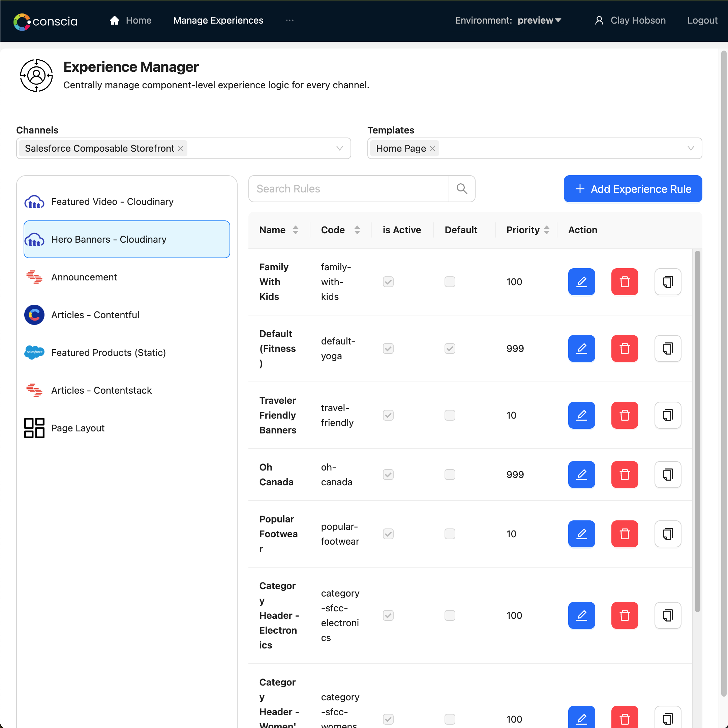
Task: Expand the Channels dropdown selector
Action: coord(341,148)
